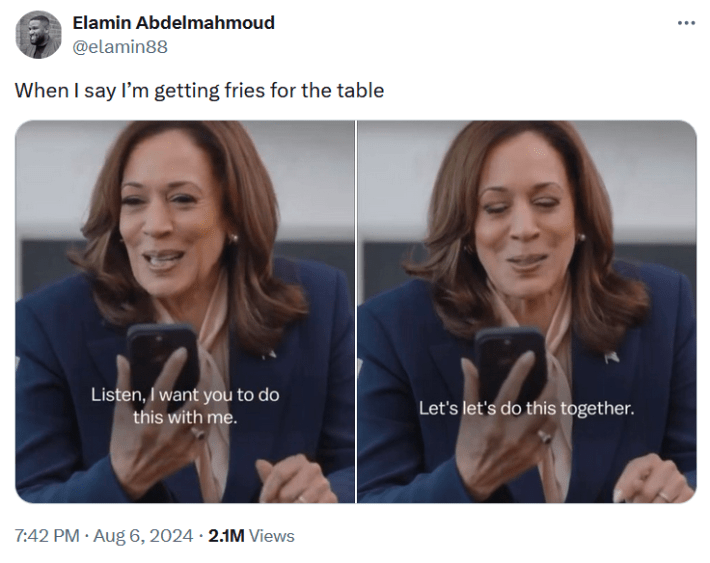This screenshot has height=563, width=710.
Task: Click the 2.1M view count number
Action: tap(226, 536)
